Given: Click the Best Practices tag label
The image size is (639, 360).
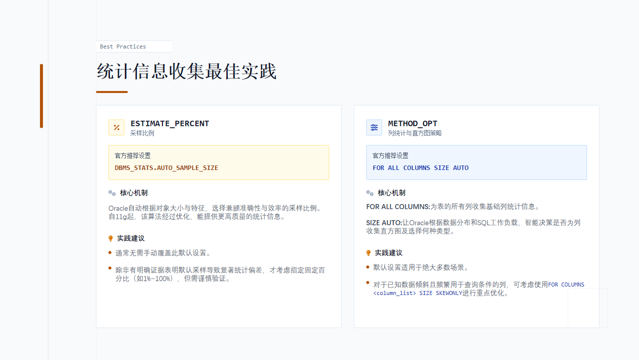Looking at the screenshot, I should coord(123,46).
